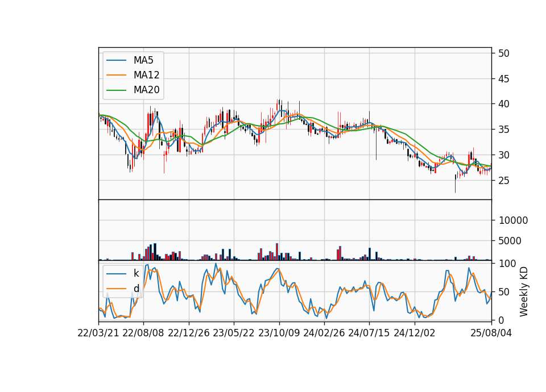546x392 pixels.
Task: Click the green MA20 legend line sample
Action: tap(117, 90)
